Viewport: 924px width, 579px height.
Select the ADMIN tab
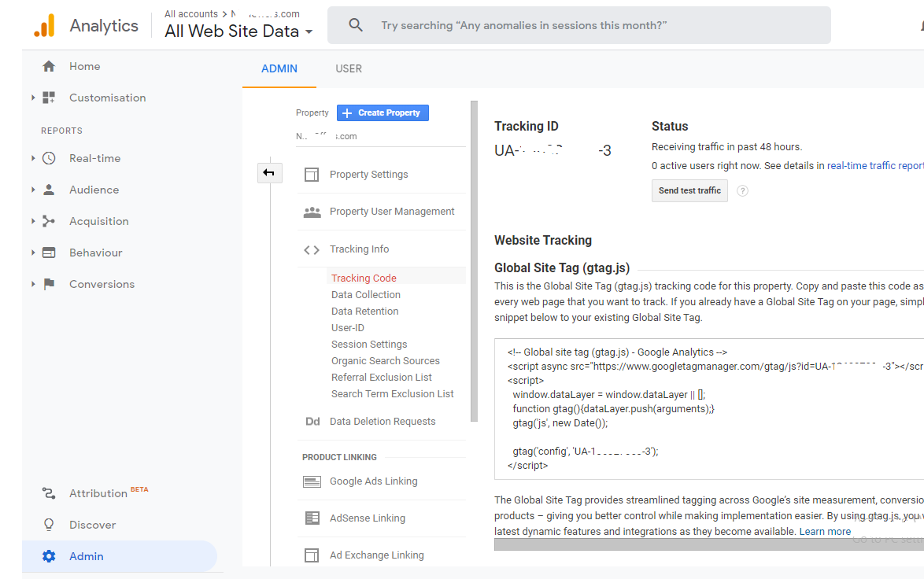coord(279,68)
